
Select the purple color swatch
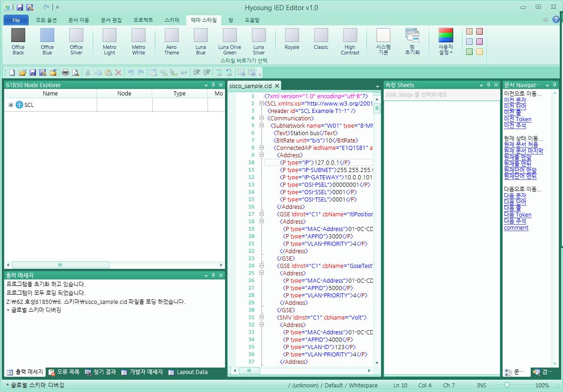(480, 42)
